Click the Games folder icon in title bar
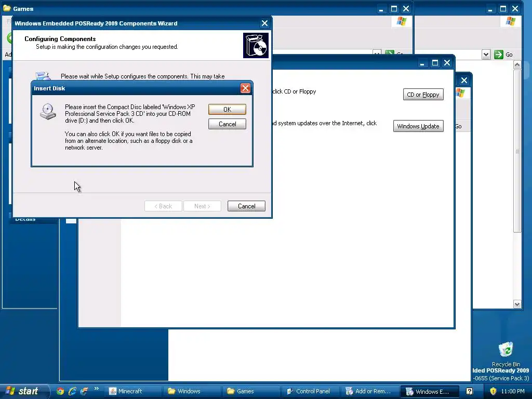Screen dimensions: 532x399 (x=7, y=8)
